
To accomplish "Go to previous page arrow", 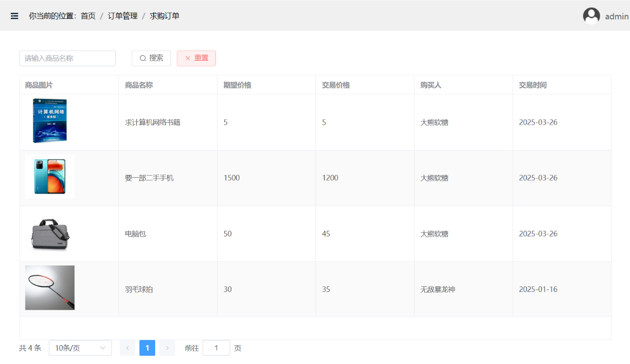I will click(x=128, y=348).
